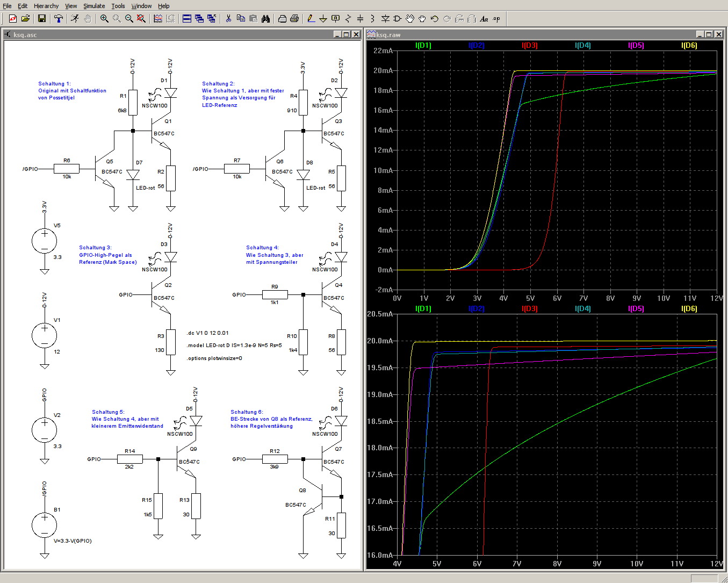728x583 pixels.
Task: Click the Open file folder icon
Action: (25, 19)
